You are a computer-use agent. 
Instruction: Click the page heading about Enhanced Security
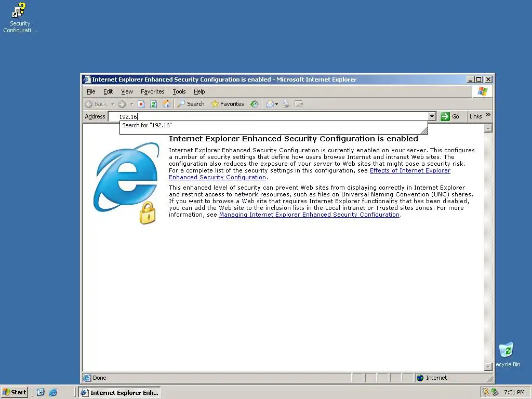tap(293, 139)
